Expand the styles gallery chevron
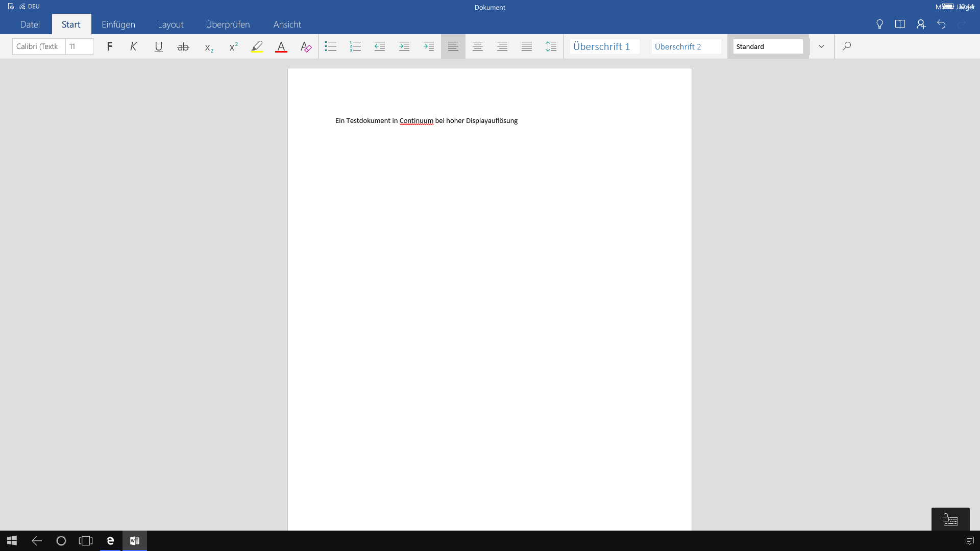Screen dimensions: 980x551 pyautogui.click(x=821, y=46)
